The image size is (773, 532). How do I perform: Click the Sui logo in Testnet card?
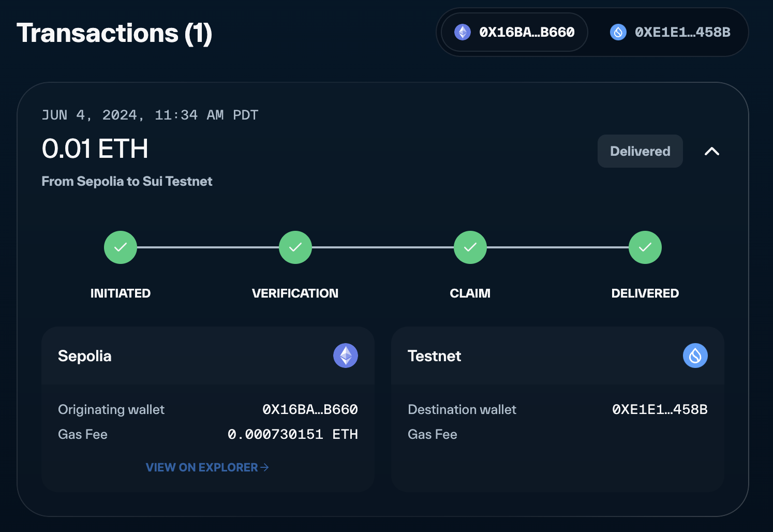coord(695,356)
